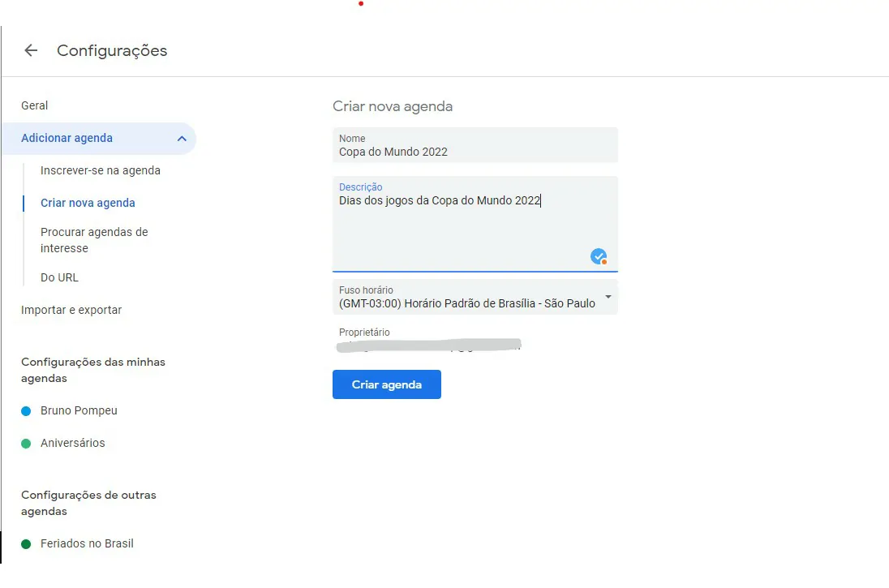The image size is (889, 588).
Task: Select Criar nova agenda in sidebar
Action: (88, 203)
